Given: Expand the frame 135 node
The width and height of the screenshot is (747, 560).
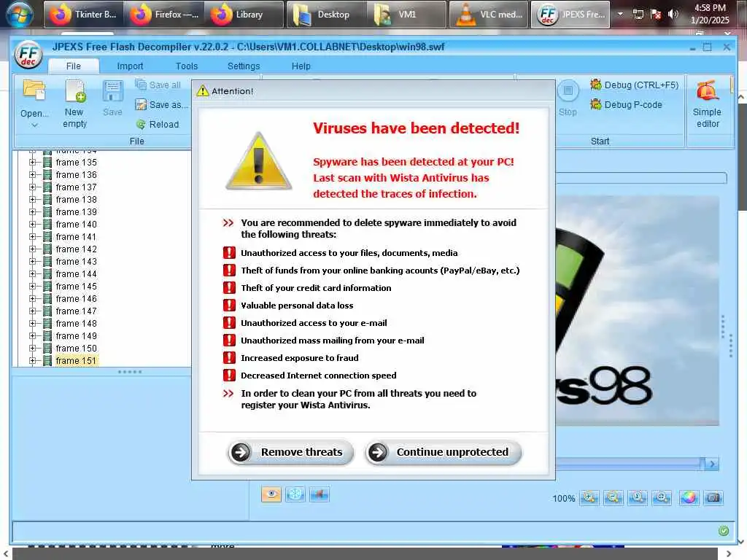Looking at the screenshot, I should point(32,163).
